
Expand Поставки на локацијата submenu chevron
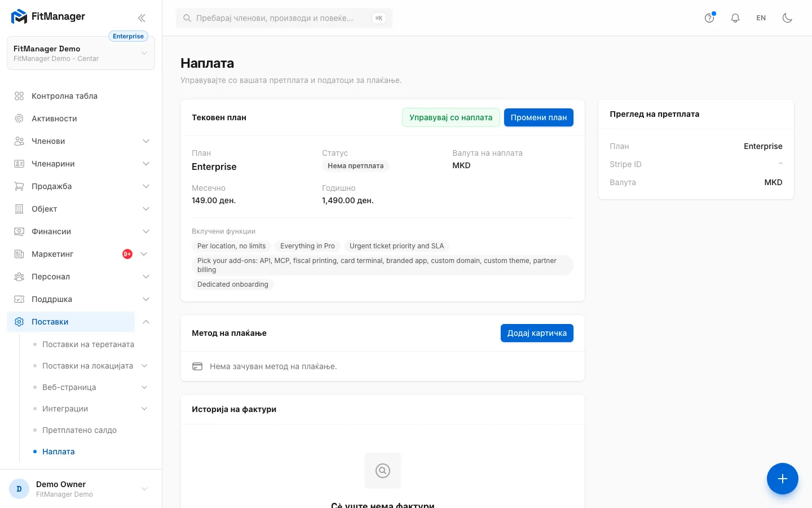point(144,366)
